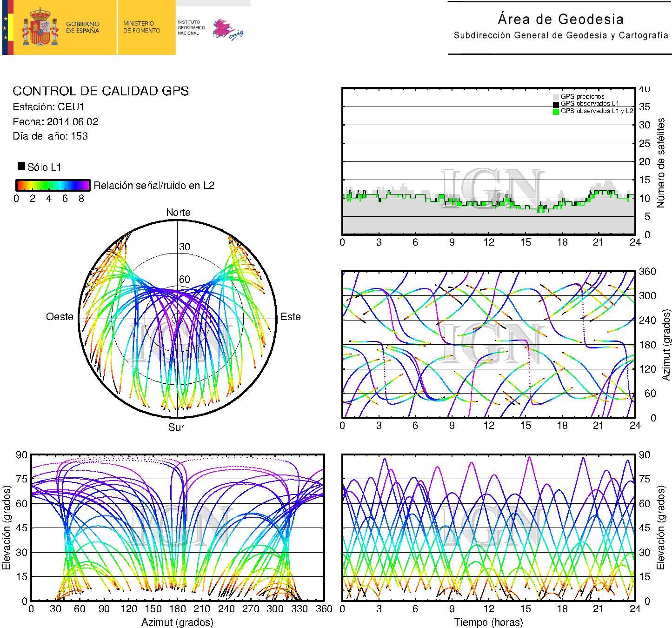Click the gray GPS predichos legend square
672x628 pixels.
click(x=556, y=97)
